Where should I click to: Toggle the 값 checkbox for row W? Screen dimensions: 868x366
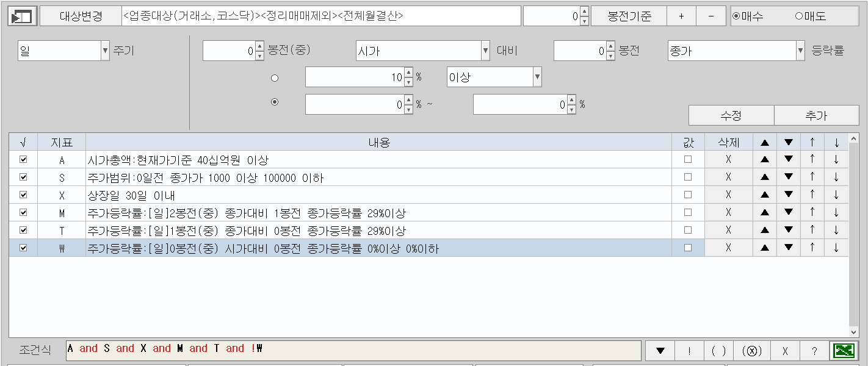click(688, 248)
